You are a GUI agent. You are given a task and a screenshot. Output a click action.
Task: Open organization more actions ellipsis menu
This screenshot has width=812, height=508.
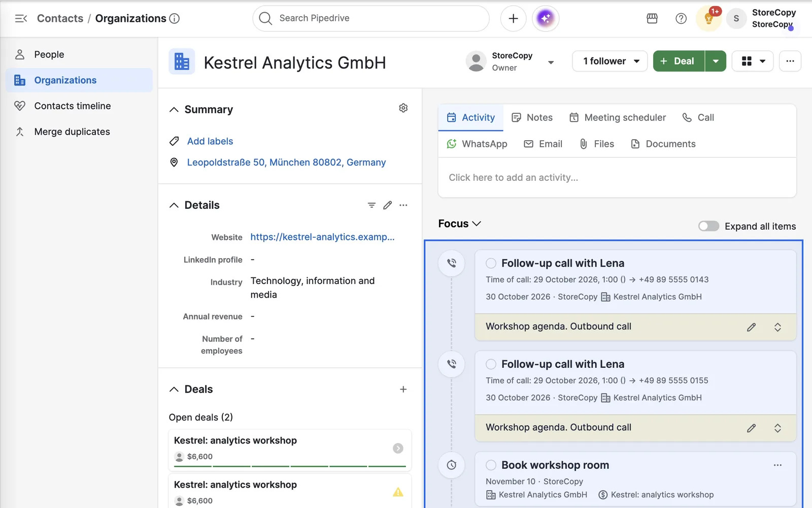790,61
